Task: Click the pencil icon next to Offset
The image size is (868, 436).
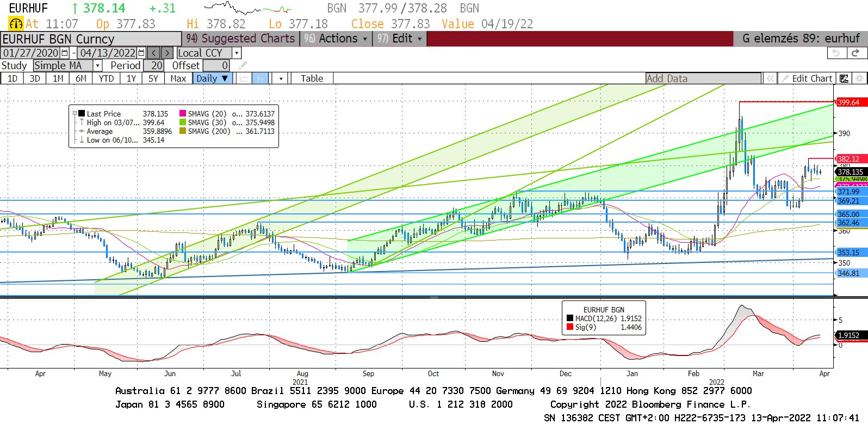Action: pyautogui.click(x=243, y=65)
